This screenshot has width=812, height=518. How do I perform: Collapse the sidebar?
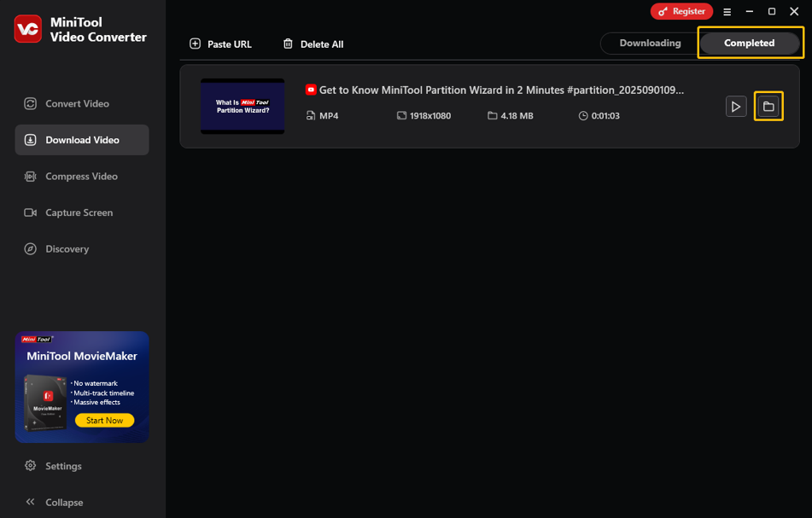(55, 502)
